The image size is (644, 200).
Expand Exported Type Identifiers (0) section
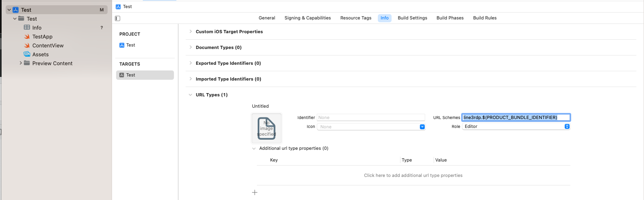coord(191,63)
